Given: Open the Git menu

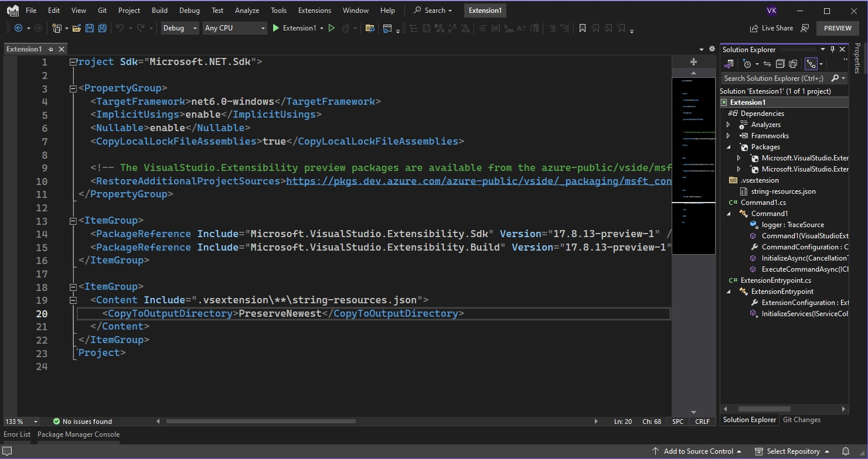Looking at the screenshot, I should point(102,10).
